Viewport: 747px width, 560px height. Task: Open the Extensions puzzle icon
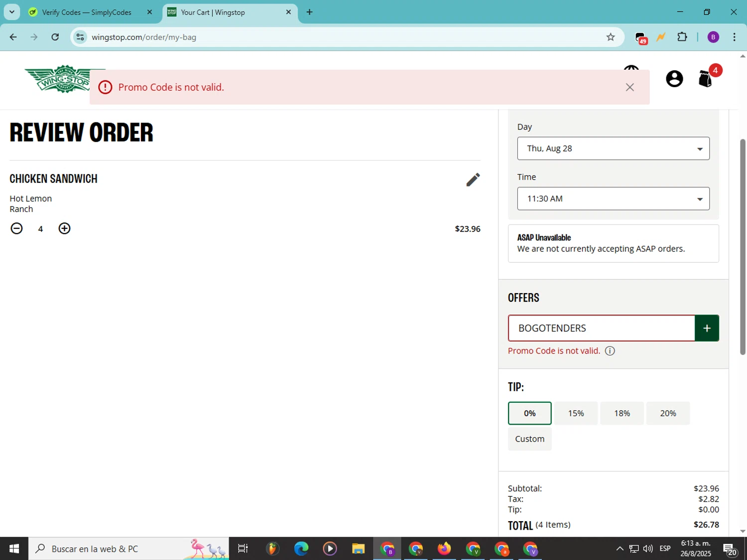click(x=682, y=37)
